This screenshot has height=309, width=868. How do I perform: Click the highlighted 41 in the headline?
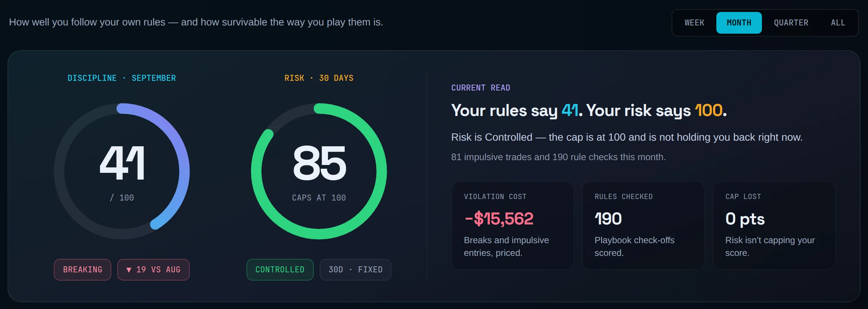point(570,110)
